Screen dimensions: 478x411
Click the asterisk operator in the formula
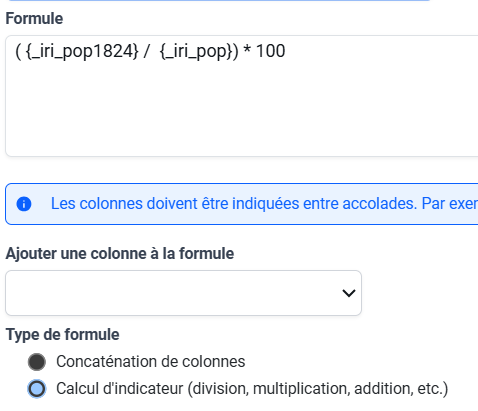pyautogui.click(x=247, y=50)
